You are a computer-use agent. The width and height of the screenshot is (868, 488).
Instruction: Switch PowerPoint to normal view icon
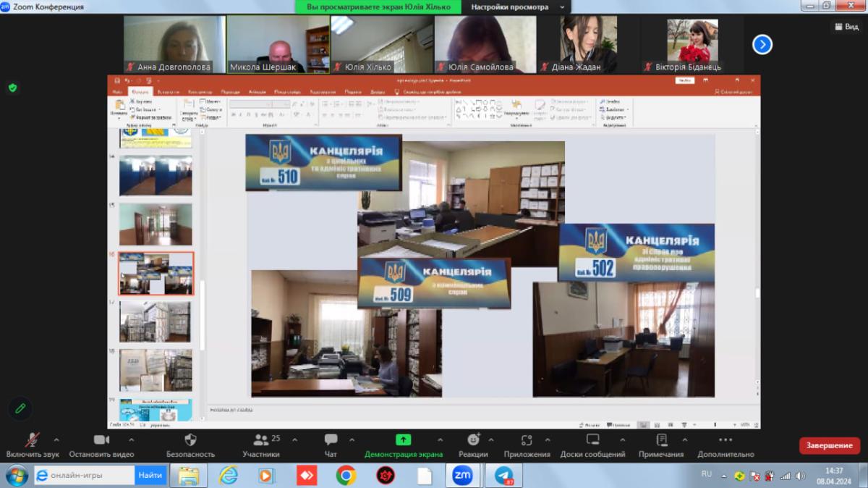click(642, 424)
